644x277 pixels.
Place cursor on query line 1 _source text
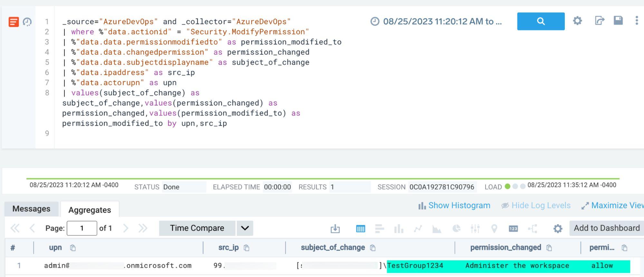[x=177, y=22]
